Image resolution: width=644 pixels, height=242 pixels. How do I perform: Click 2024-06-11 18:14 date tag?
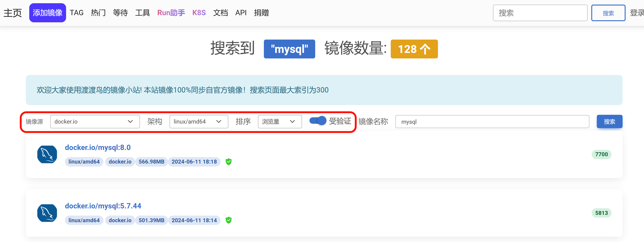194,220
